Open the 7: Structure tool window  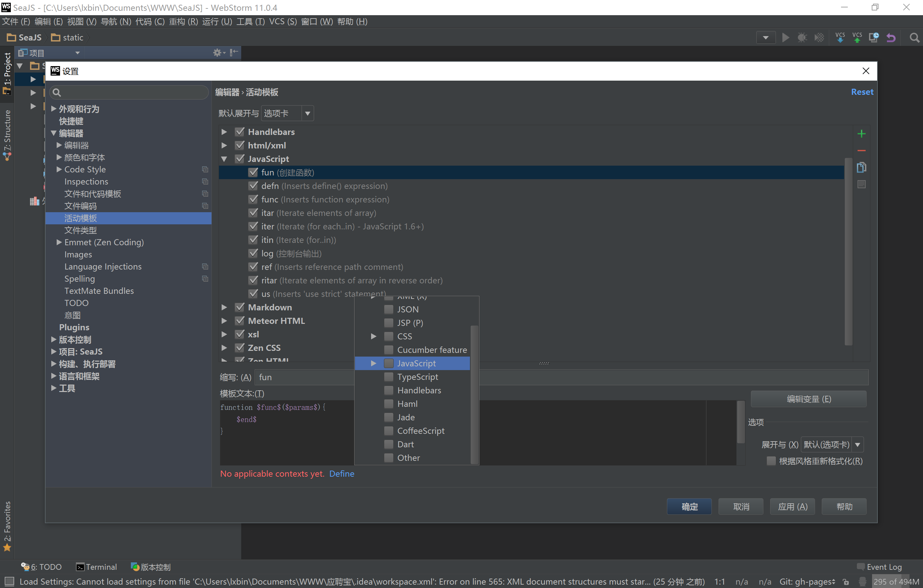[x=7, y=135]
